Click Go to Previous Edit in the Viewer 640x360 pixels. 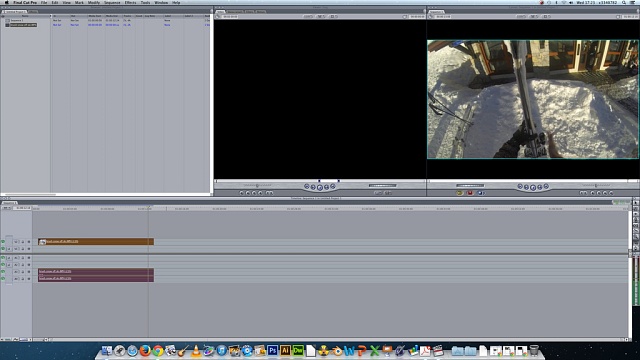(307, 187)
